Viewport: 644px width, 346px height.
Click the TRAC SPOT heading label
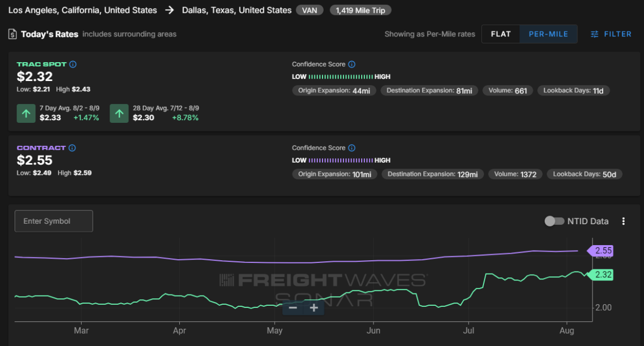(42, 64)
